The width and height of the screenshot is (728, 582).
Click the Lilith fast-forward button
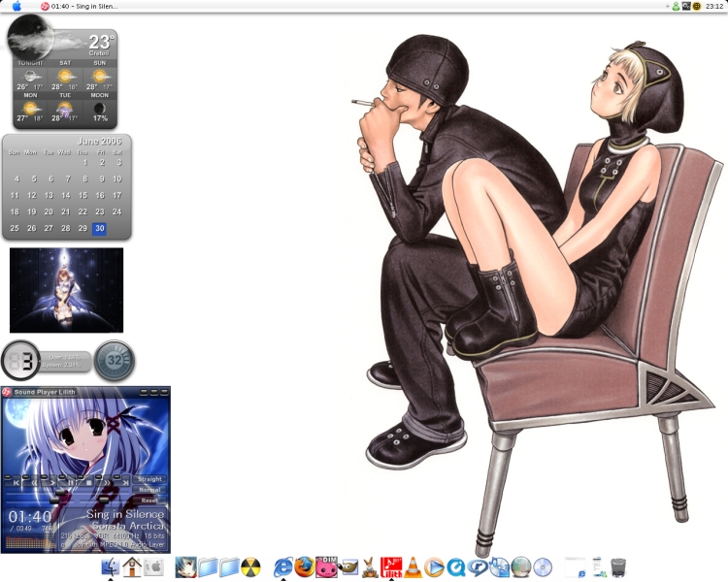click(107, 483)
